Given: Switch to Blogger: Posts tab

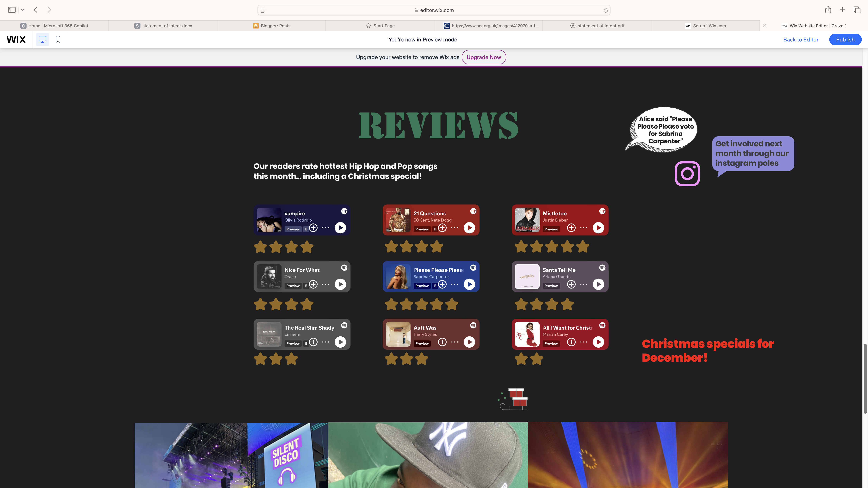Looking at the screenshot, I should (x=272, y=26).
